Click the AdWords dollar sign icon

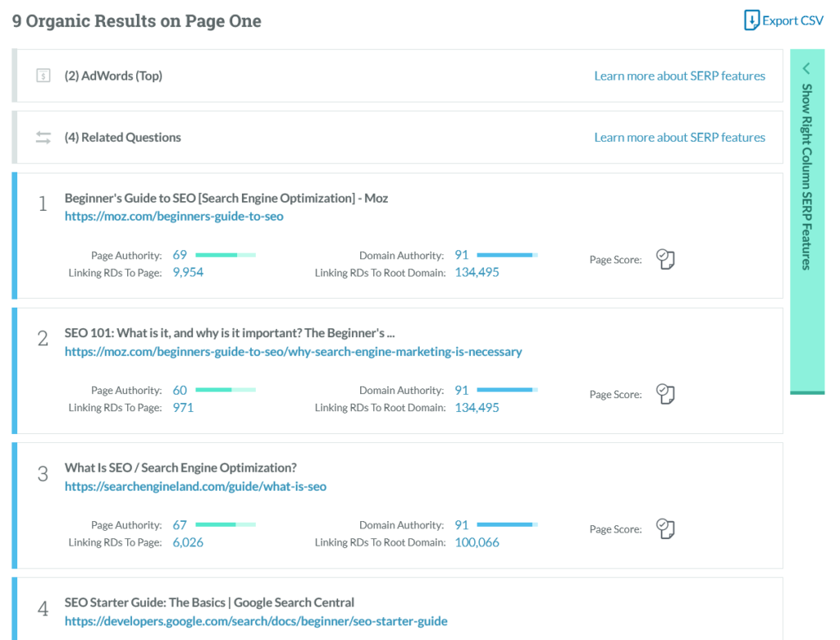tap(43, 75)
